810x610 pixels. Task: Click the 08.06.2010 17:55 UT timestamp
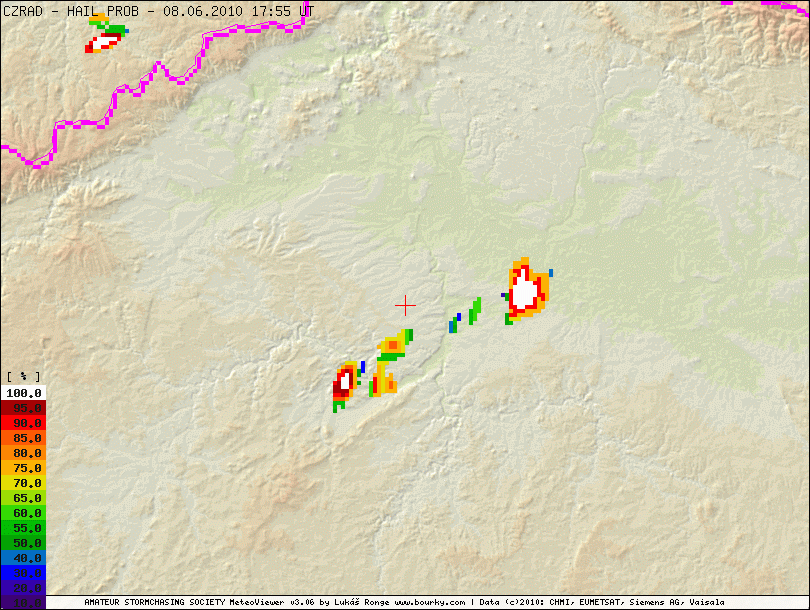pyautogui.click(x=238, y=11)
